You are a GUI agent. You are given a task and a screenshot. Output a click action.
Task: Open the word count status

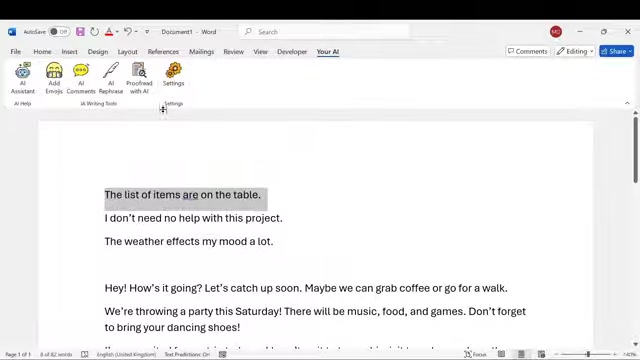tap(56, 354)
